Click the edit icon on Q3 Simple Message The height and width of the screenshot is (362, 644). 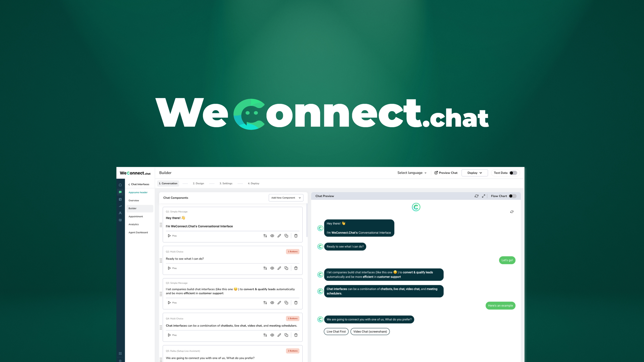[x=279, y=302]
